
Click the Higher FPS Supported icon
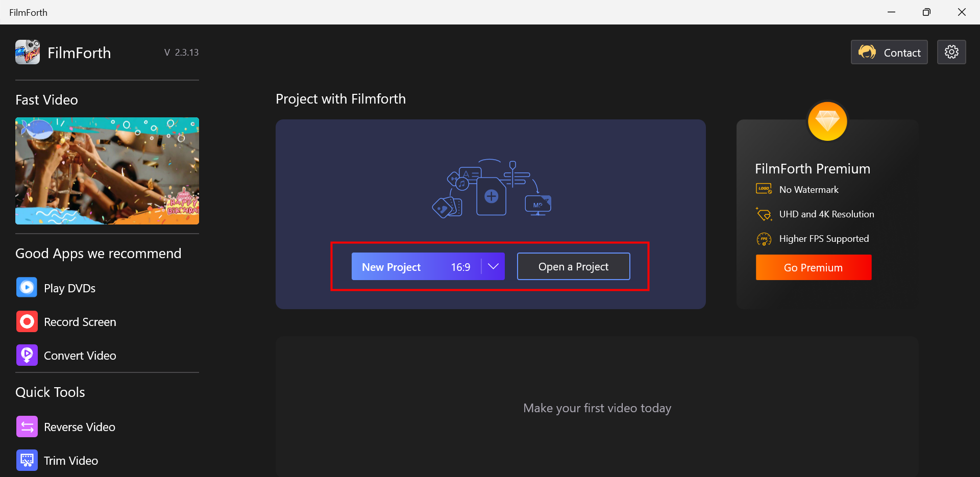[764, 239]
